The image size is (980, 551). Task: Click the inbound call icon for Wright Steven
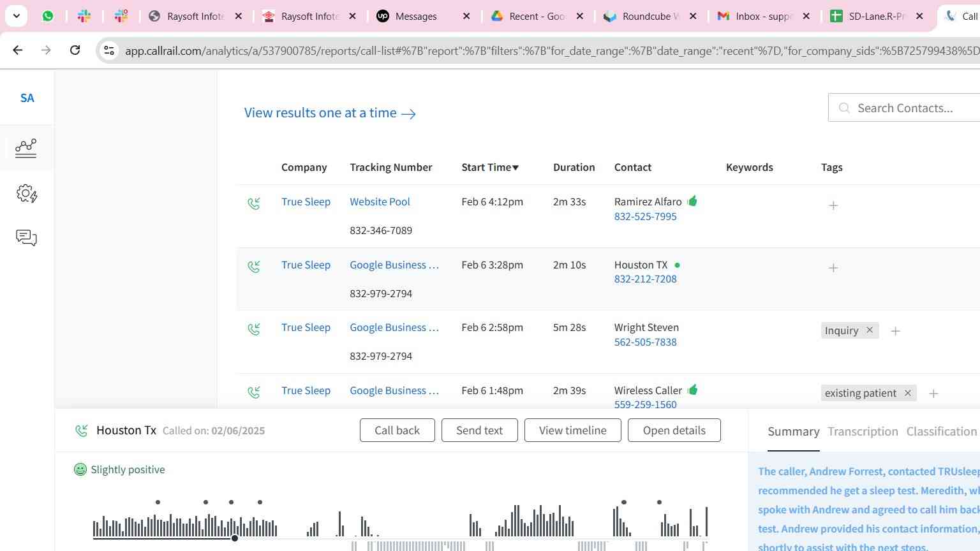(254, 329)
